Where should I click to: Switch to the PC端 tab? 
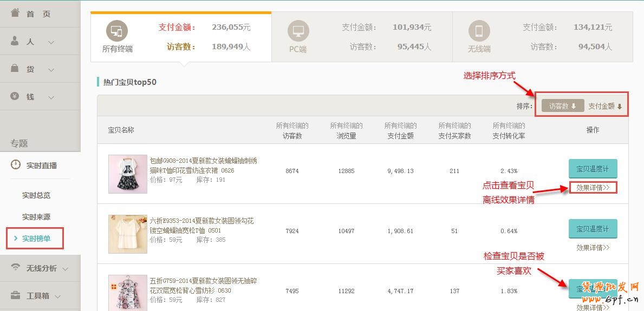click(362, 37)
